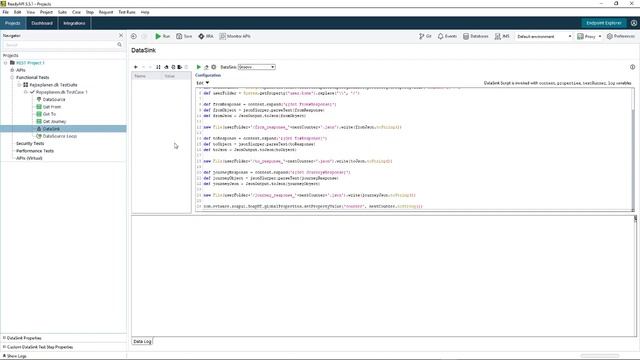Click the Endpoint Explorer button
Screen dimensions: 640x360
604,23
